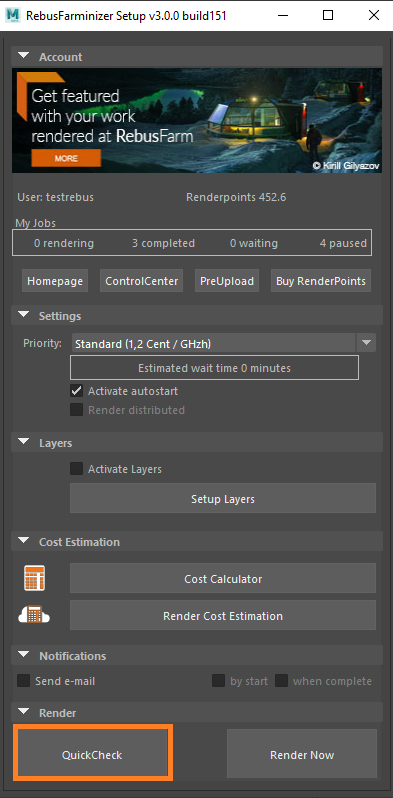Viewport: 393px width, 798px height.
Task: Toggle the Render distributed checkbox
Action: (76, 410)
